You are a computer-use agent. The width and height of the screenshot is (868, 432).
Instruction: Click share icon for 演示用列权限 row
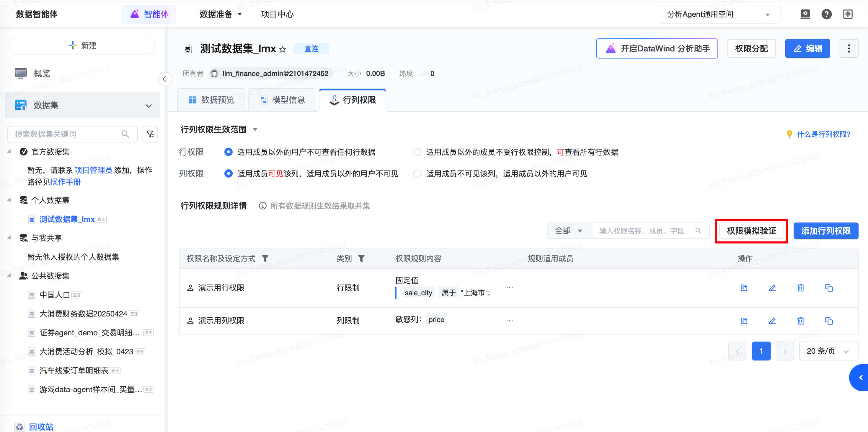tap(744, 321)
